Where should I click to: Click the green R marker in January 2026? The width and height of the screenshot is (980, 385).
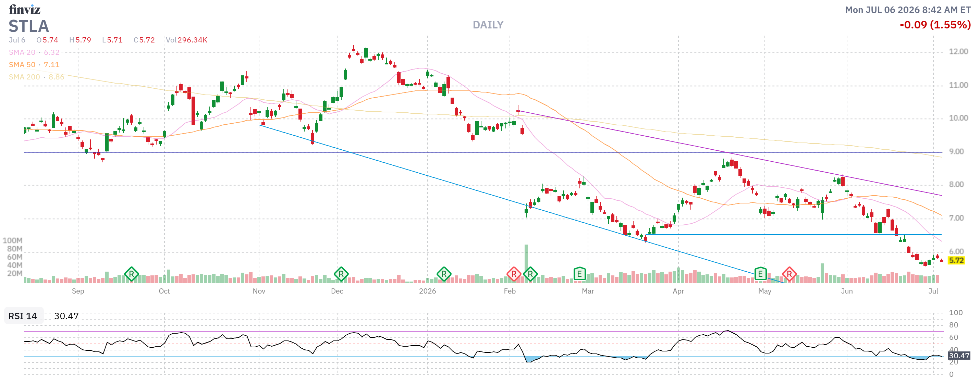pos(444,274)
